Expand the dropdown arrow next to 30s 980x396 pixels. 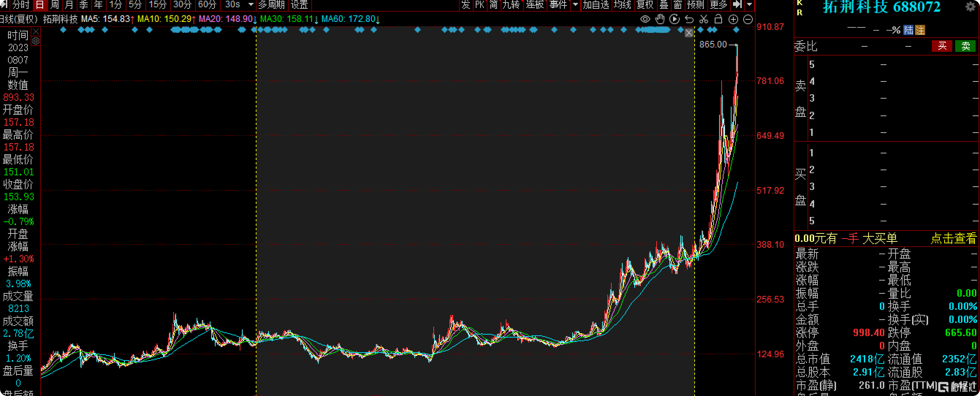point(251,4)
